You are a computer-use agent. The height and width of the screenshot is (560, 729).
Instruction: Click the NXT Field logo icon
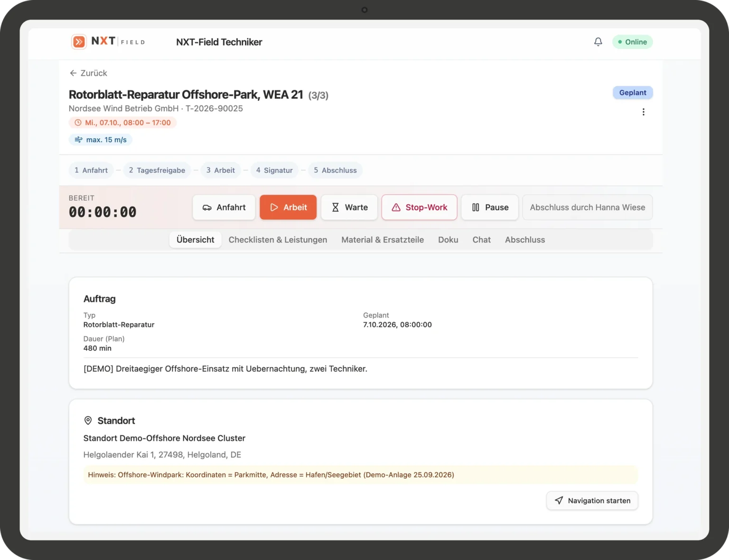click(x=79, y=42)
